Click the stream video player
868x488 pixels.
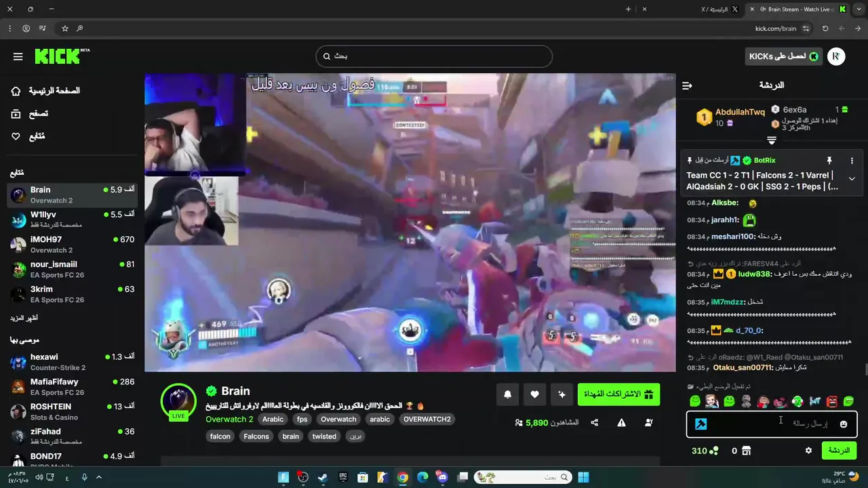410,222
